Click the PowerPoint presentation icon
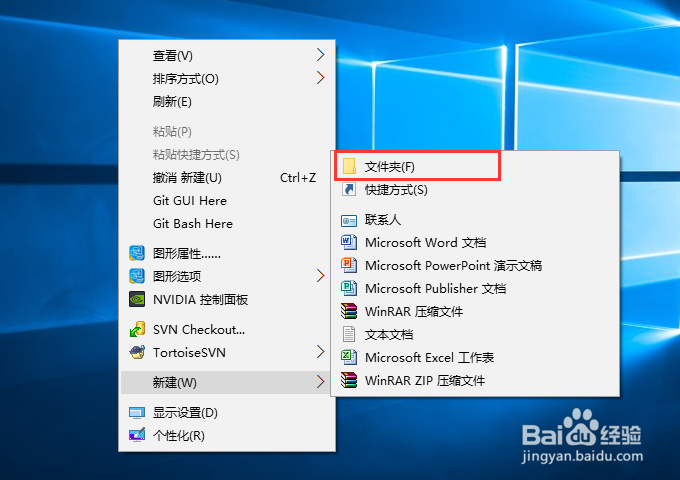This screenshot has width=680, height=480. 349,265
